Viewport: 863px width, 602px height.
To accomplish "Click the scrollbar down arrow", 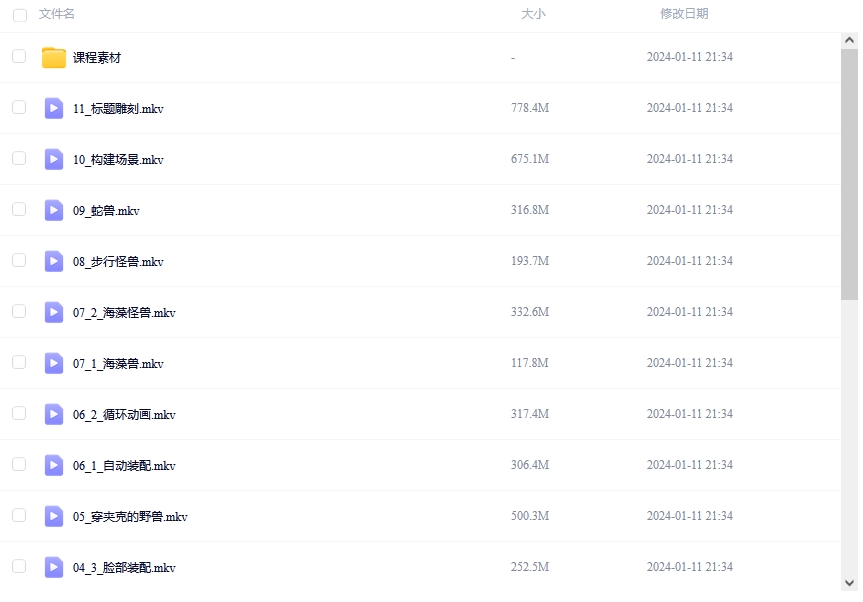I will click(x=849, y=582).
